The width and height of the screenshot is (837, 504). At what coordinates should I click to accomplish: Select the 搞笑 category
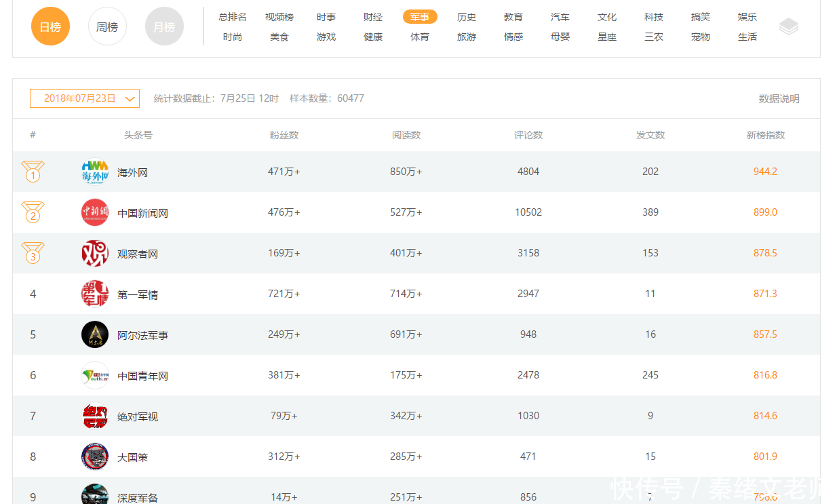point(701,17)
